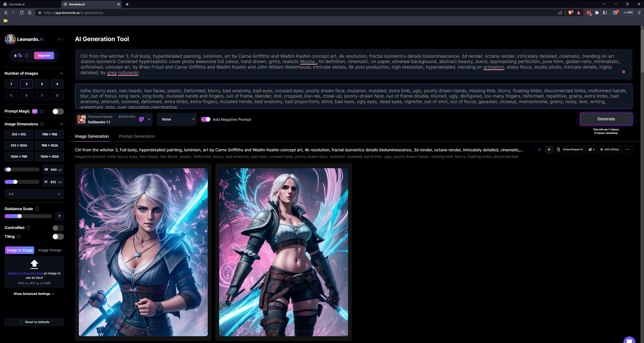This screenshot has width=644, height=343.
Task: Open the first generated image with blue eyes
Action: [x=143, y=252]
